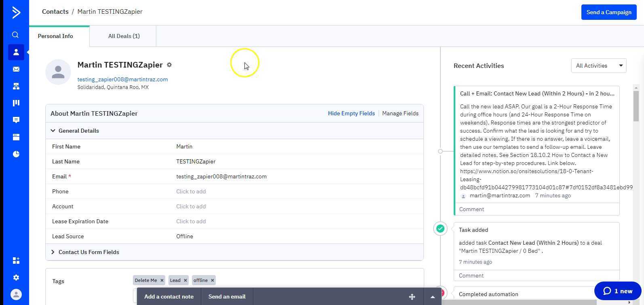Collapse the General Details section
The width and height of the screenshot is (644, 305).
coord(53,131)
